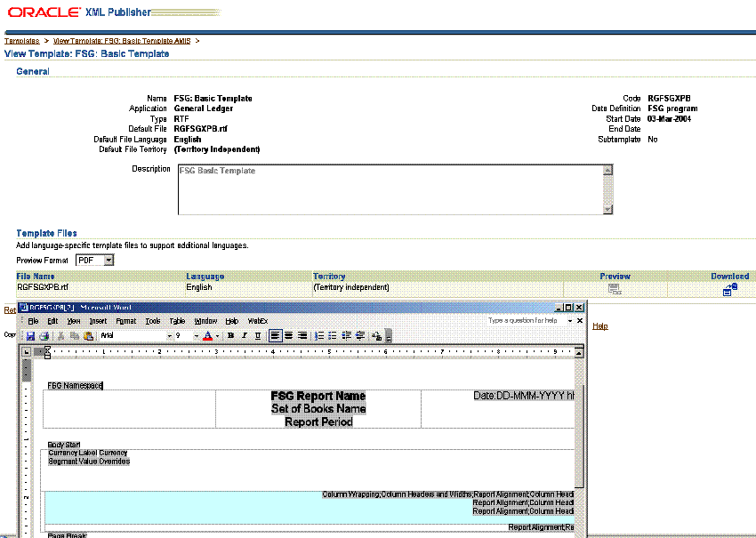Open the Edit menu in Word
756x538 pixels.
52,321
